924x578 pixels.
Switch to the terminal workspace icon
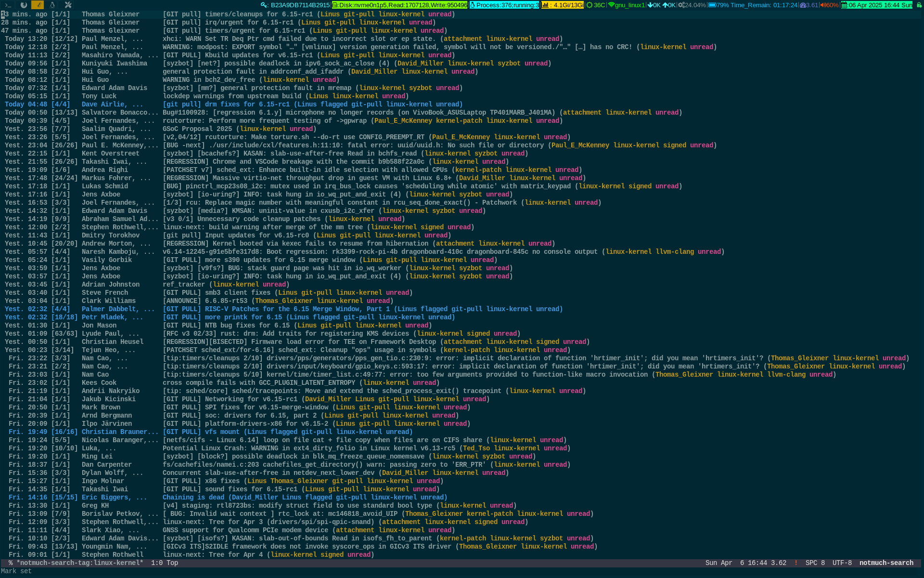[8, 5]
